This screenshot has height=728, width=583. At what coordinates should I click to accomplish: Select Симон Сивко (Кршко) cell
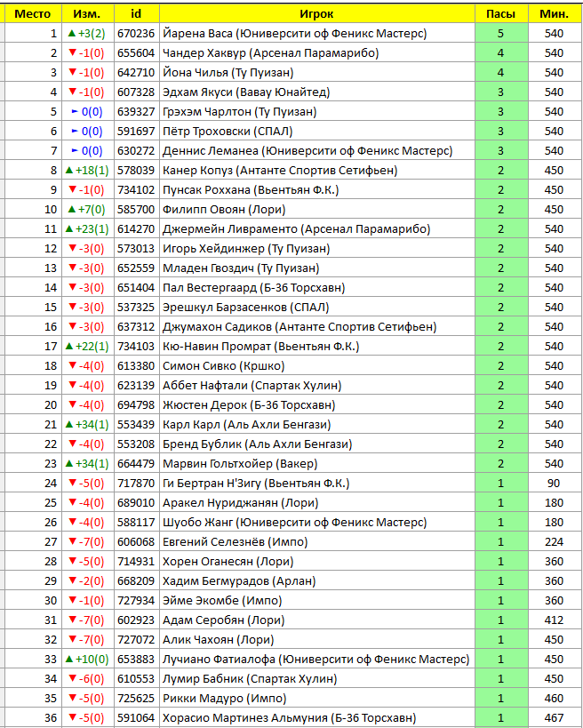click(x=316, y=366)
